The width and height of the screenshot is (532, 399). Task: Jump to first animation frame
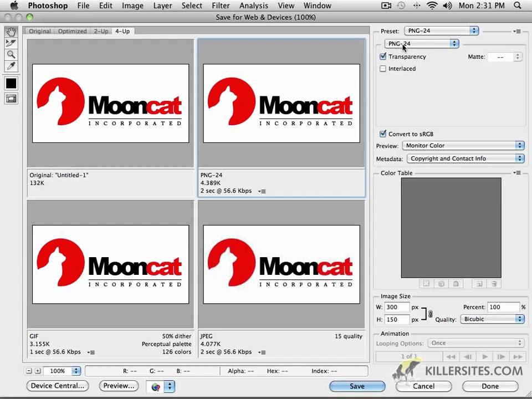(451, 356)
